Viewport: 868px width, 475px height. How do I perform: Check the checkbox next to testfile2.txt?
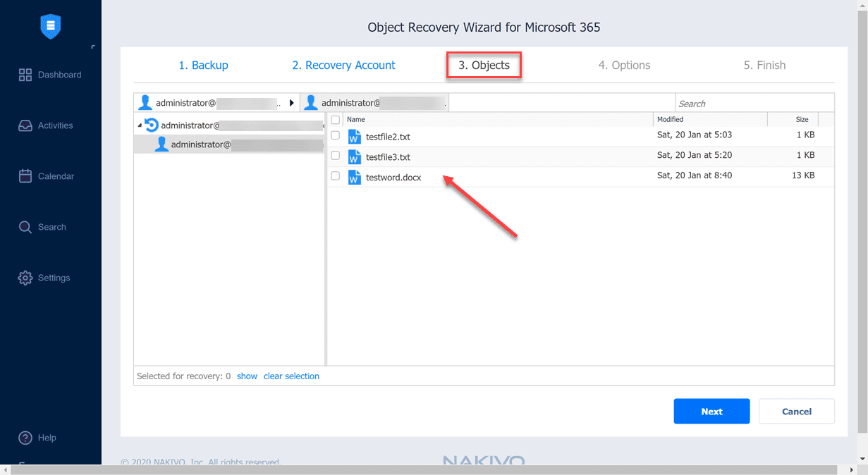pyautogui.click(x=336, y=135)
